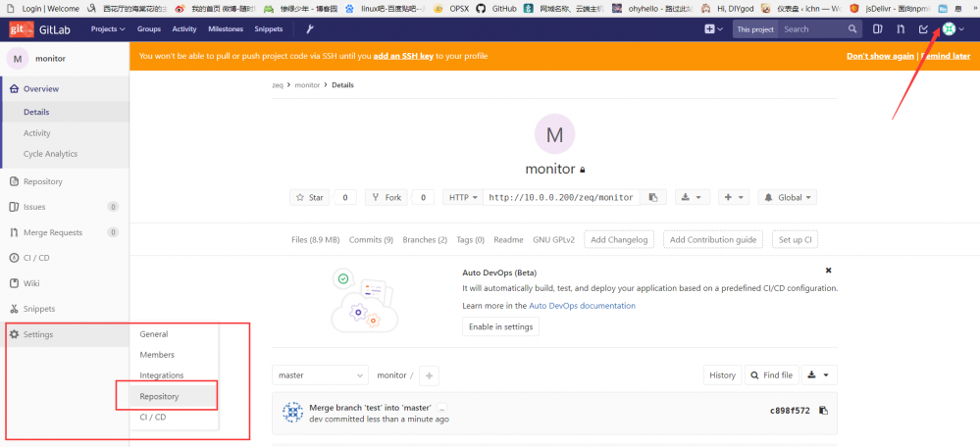Open the plus create dropdown beside notifications
980x447 pixels.
[x=734, y=197]
